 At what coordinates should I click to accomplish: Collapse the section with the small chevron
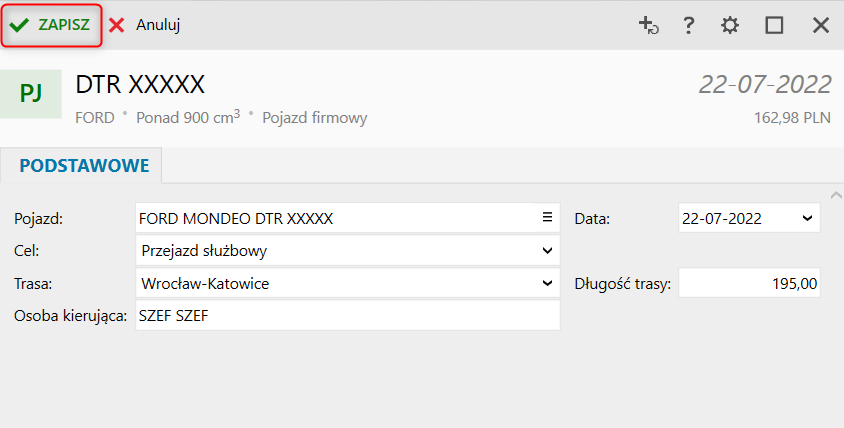836,194
